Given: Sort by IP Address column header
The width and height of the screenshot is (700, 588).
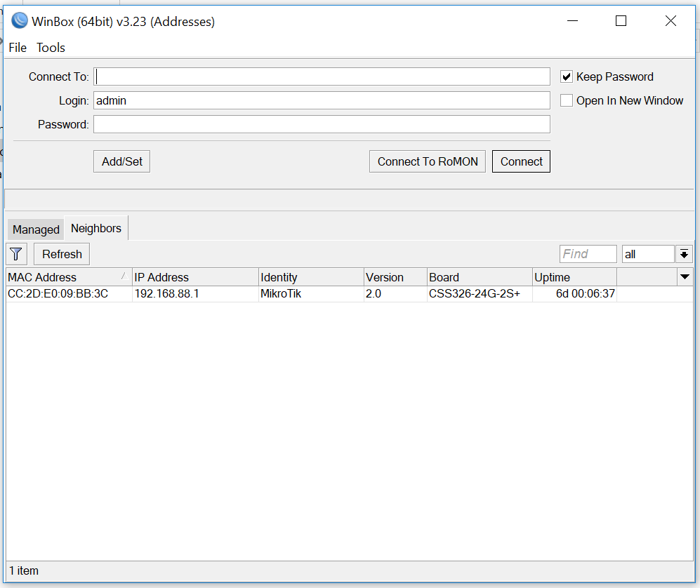Looking at the screenshot, I should [x=195, y=277].
